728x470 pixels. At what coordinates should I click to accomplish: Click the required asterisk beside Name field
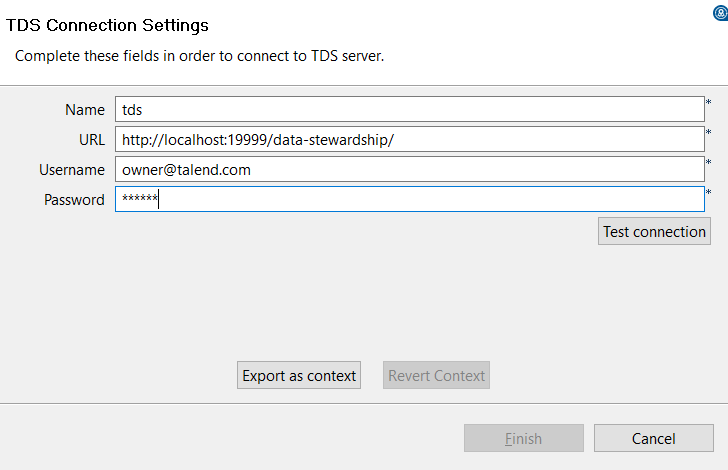[709, 103]
